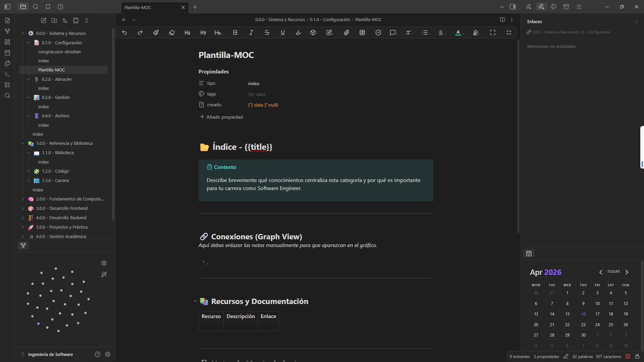The image size is (644, 362).
Task: Click the paperclip attachment icon
Action: click(x=346, y=33)
